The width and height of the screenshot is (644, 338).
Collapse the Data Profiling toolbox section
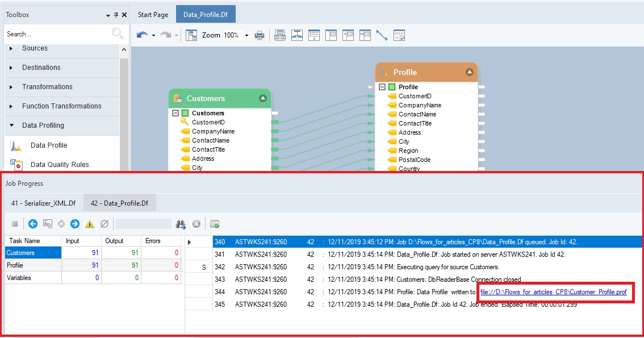pyautogui.click(x=11, y=126)
